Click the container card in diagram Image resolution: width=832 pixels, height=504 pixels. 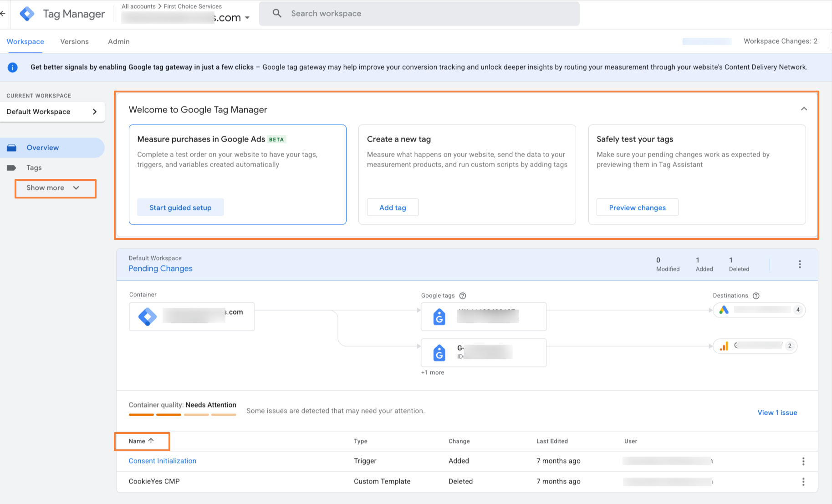[192, 316]
